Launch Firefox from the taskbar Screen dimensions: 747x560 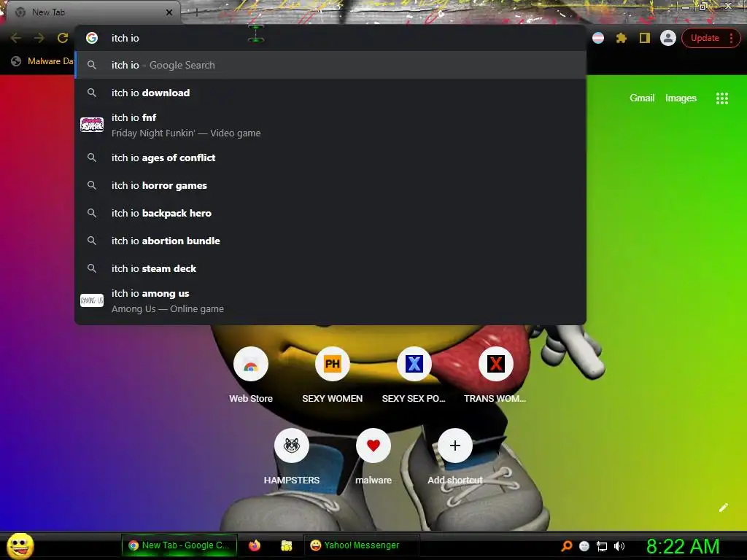(x=255, y=545)
